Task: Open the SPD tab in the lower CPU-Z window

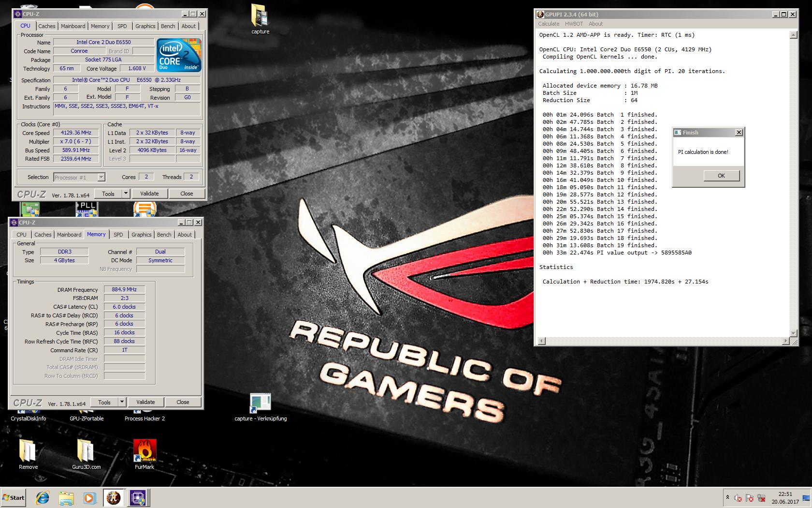Action: [x=118, y=235]
